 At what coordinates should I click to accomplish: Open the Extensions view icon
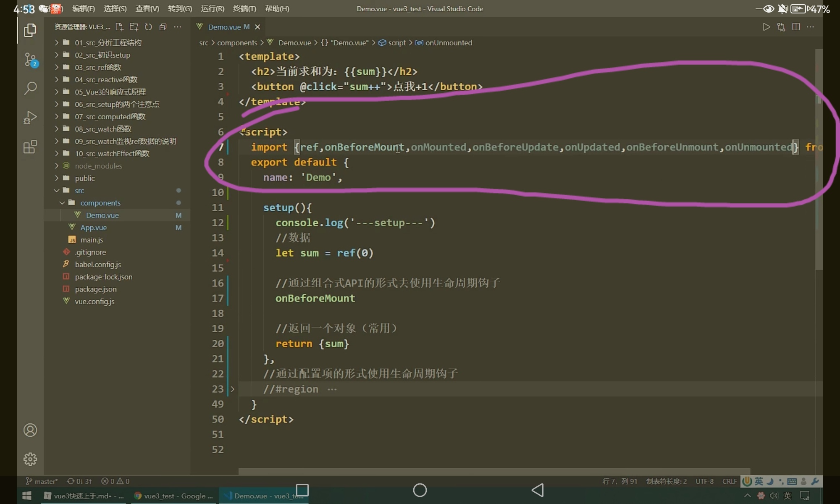(x=30, y=147)
